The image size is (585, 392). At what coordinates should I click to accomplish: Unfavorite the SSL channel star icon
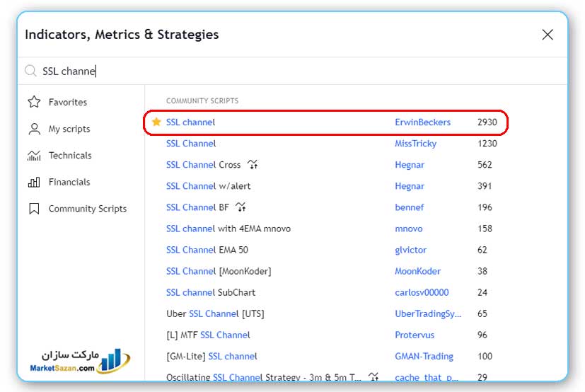pos(156,122)
